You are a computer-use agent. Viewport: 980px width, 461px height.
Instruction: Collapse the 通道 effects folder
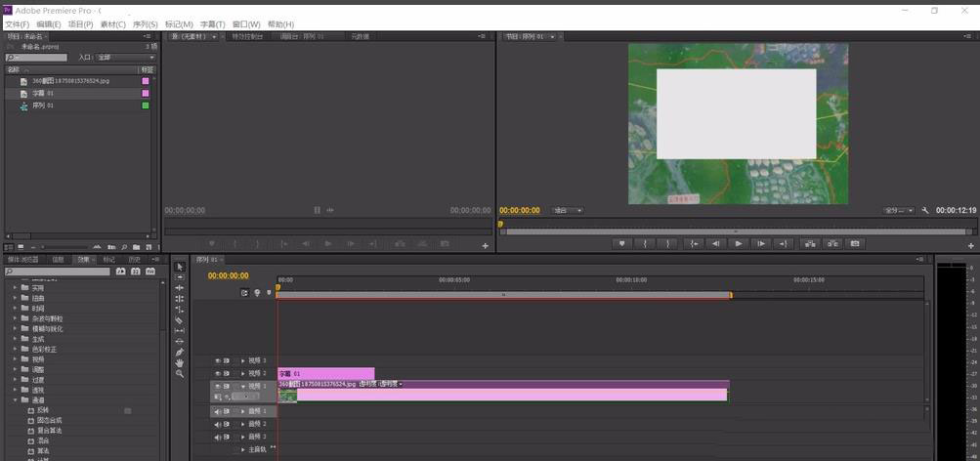coord(16,399)
